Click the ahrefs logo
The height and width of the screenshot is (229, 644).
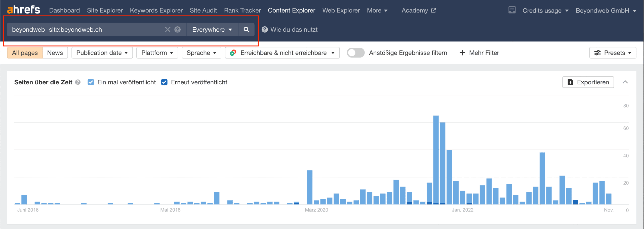[23, 10]
